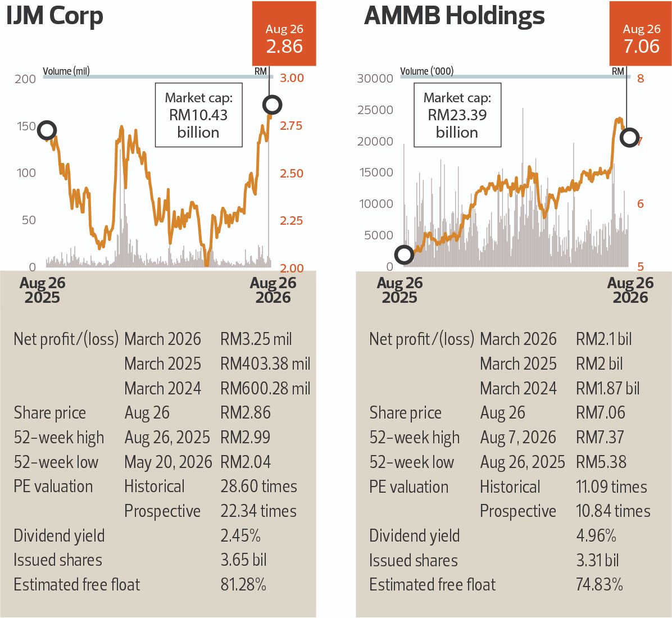Click the AMMB Holdings ending circle marker

[x=629, y=138]
